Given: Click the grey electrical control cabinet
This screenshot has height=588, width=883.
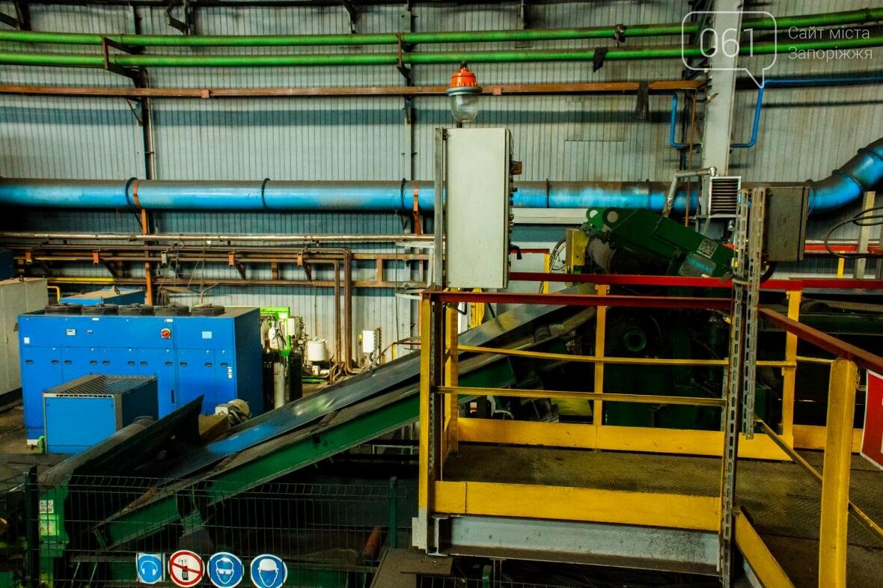Looking at the screenshot, I should (x=477, y=208).
